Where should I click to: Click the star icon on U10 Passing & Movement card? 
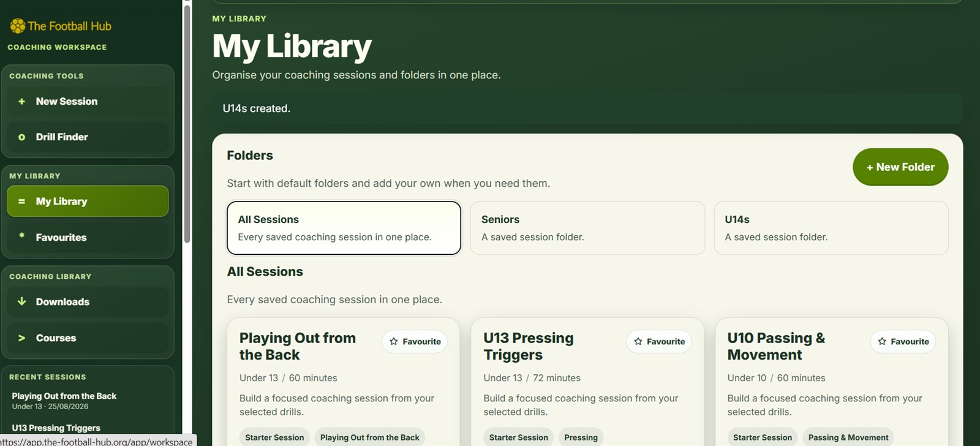point(882,341)
